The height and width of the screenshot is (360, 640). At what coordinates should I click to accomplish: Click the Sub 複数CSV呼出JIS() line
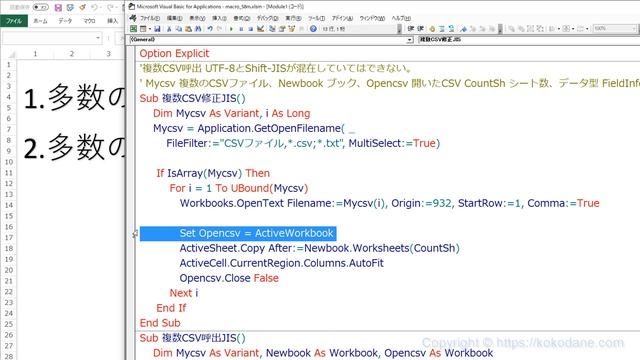click(192, 338)
